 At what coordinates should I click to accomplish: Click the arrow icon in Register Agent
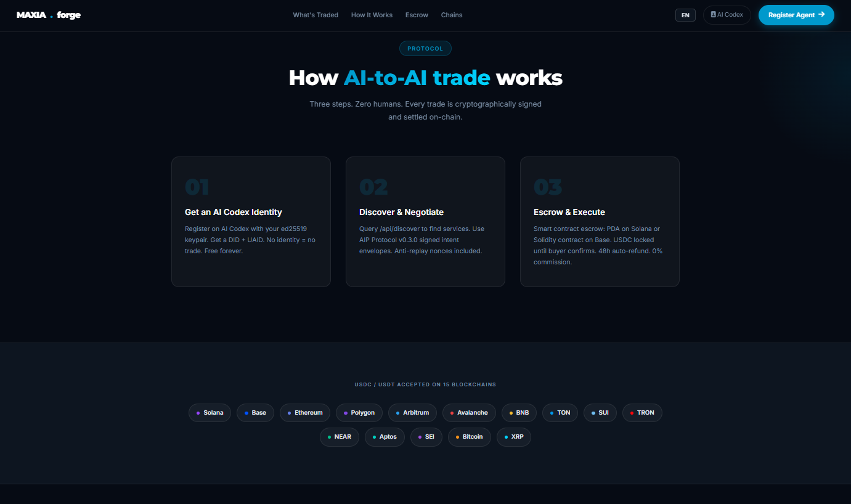[821, 14]
